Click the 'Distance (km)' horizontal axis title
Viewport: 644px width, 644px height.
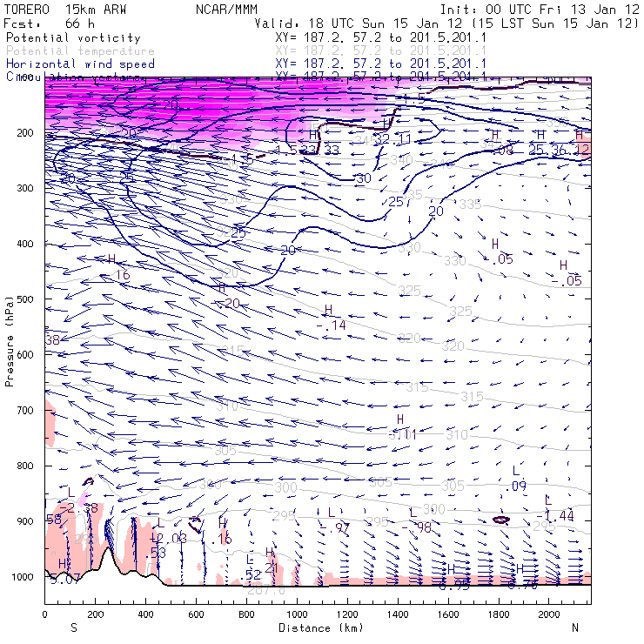(x=321, y=627)
